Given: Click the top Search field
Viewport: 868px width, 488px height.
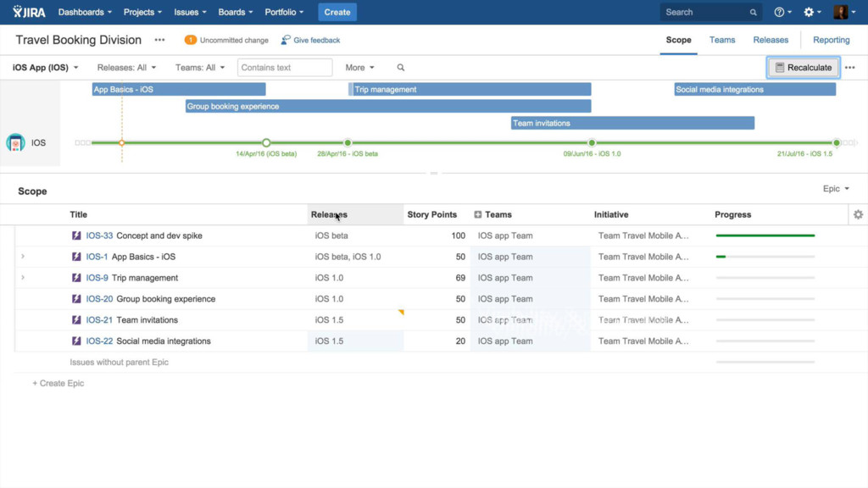Looking at the screenshot, I should coord(711,12).
